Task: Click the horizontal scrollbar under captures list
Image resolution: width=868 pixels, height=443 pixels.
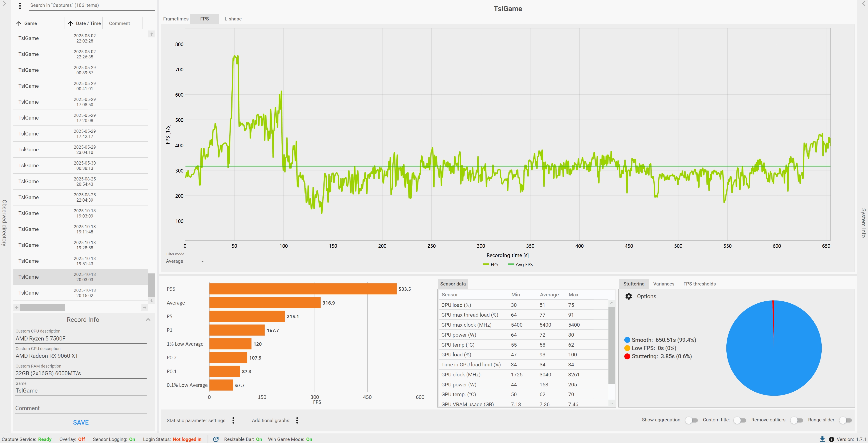Action: (x=43, y=307)
